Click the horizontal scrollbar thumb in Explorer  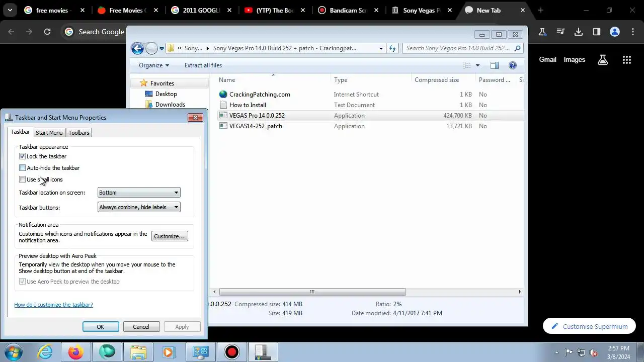312,292
